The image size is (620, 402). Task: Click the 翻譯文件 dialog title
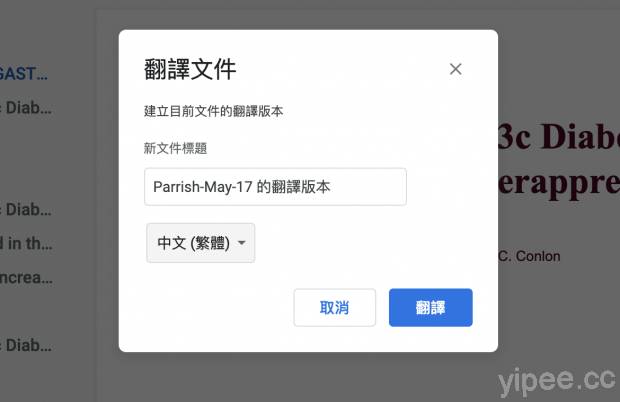[190, 69]
